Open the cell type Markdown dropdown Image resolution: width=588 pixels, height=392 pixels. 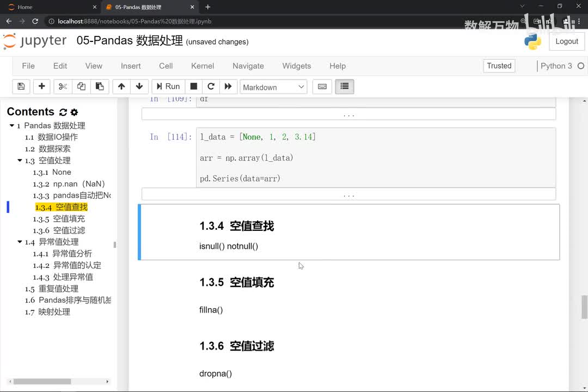273,87
